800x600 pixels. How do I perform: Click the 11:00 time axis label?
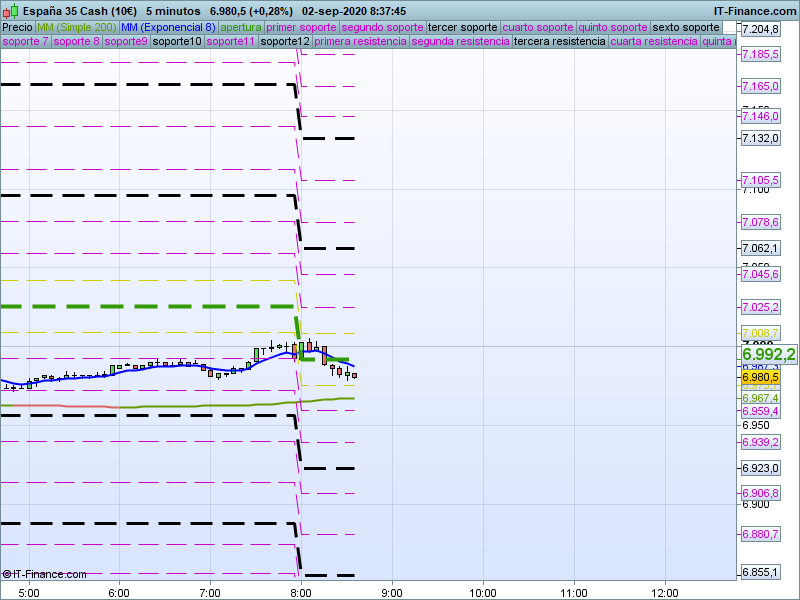coord(574,593)
